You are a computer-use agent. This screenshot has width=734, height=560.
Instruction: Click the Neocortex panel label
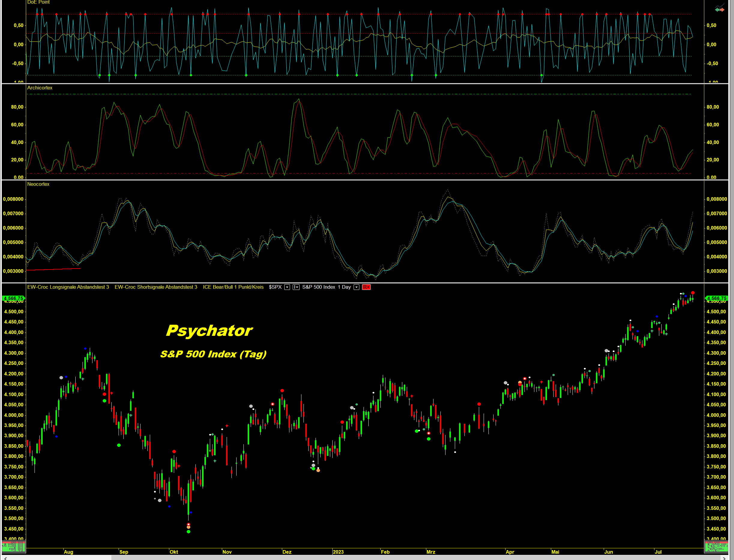38,184
